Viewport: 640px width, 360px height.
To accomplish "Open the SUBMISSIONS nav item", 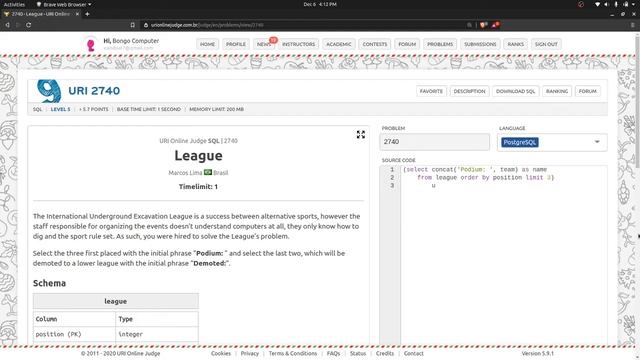I will (x=480, y=44).
